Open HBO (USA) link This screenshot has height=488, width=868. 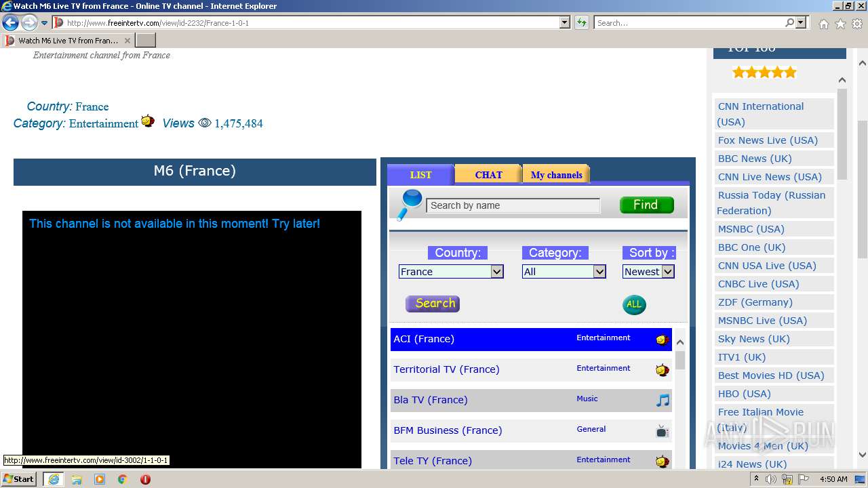[744, 394]
